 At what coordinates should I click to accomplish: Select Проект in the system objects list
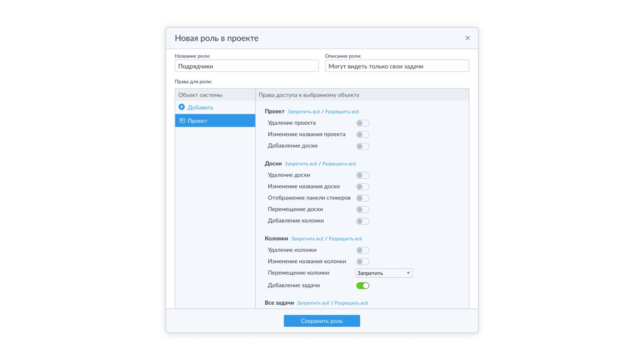(x=215, y=121)
